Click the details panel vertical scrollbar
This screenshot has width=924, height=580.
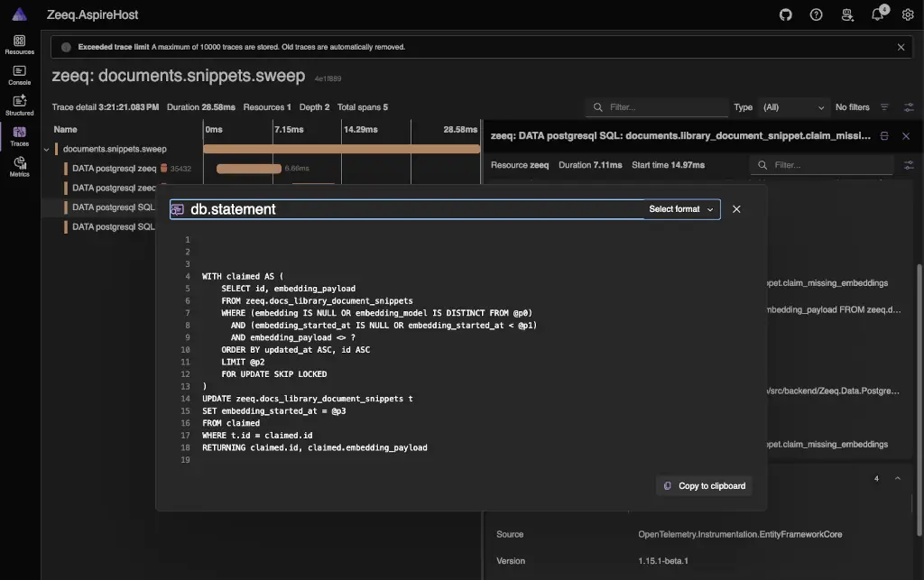(919, 400)
